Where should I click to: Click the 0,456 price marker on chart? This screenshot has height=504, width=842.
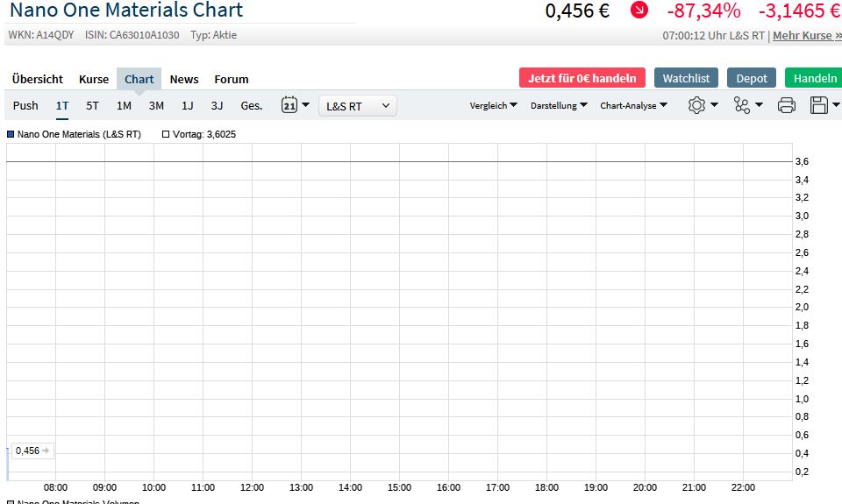pyautogui.click(x=32, y=451)
